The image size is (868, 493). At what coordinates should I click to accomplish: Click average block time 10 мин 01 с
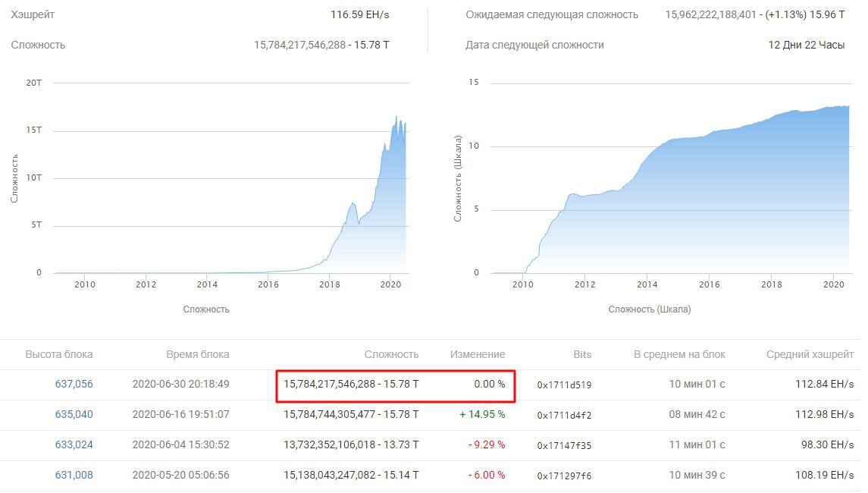[x=697, y=384]
